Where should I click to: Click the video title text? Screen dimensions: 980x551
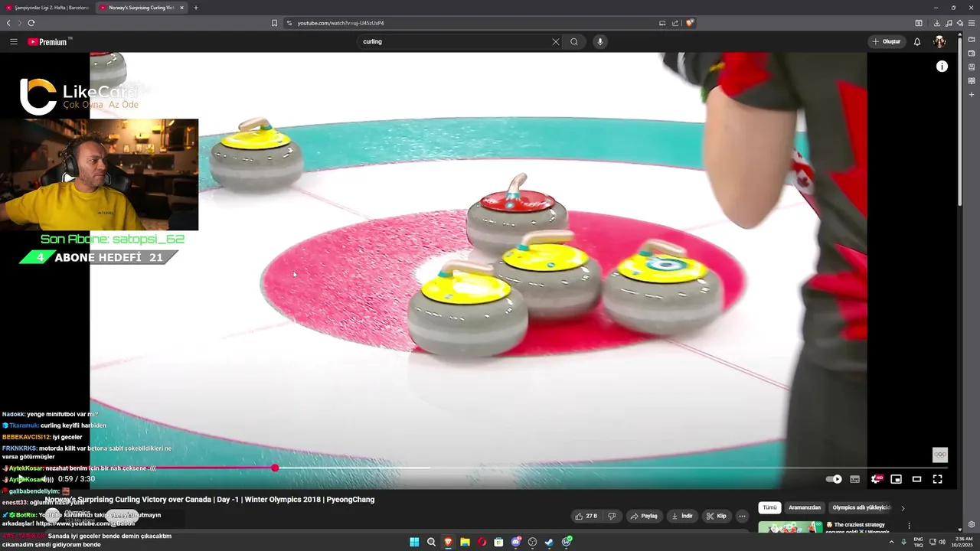click(x=210, y=500)
